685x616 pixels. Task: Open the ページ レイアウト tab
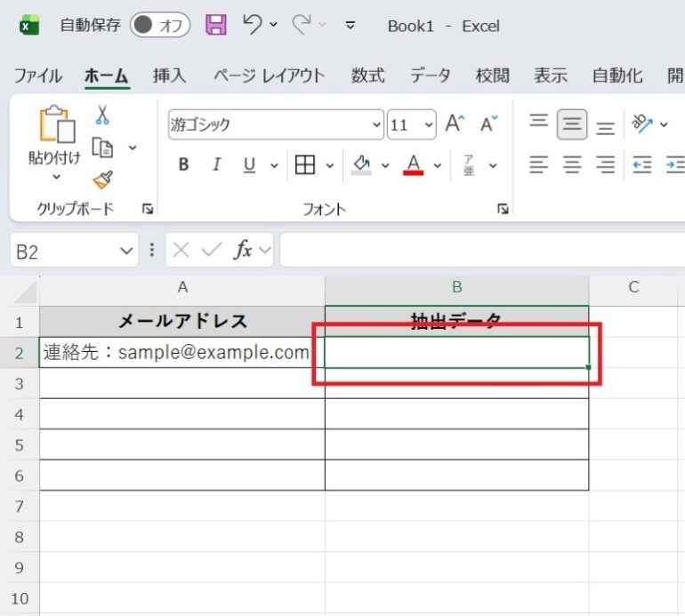pyautogui.click(x=269, y=76)
